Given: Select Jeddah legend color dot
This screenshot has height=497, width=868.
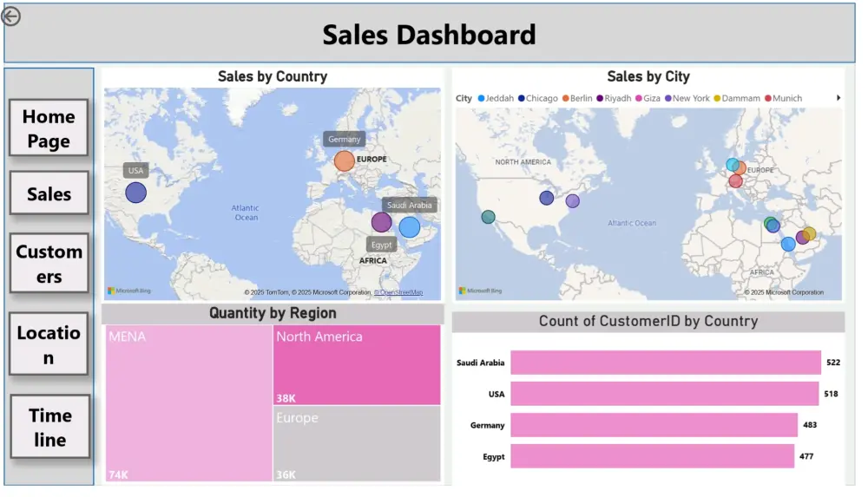Looking at the screenshot, I should tap(481, 99).
